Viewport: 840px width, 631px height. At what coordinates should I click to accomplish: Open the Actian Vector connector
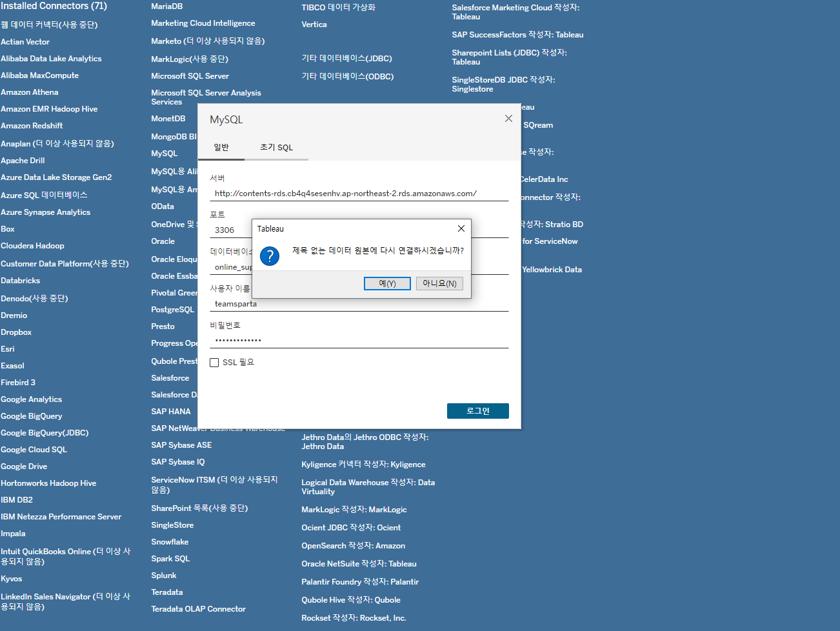[x=25, y=42]
